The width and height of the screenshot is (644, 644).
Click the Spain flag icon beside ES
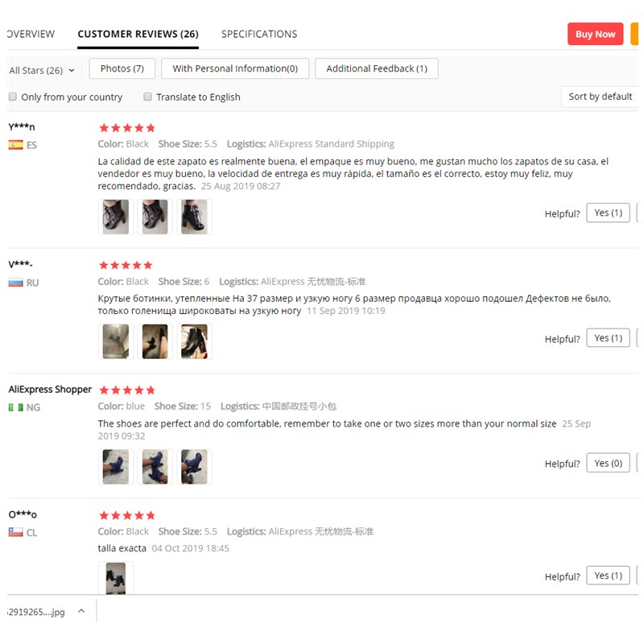coord(15,145)
